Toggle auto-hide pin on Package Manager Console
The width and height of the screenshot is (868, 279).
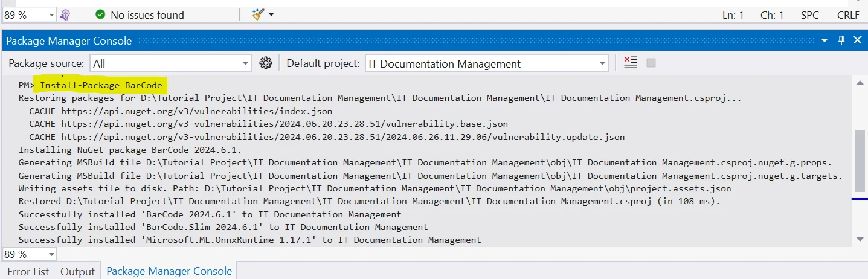841,40
